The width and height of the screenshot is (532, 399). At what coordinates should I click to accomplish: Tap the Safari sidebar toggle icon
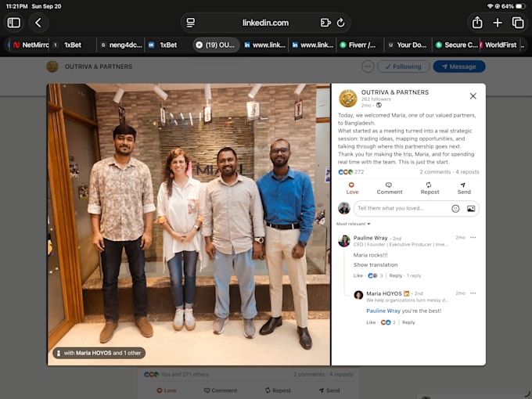click(14, 23)
